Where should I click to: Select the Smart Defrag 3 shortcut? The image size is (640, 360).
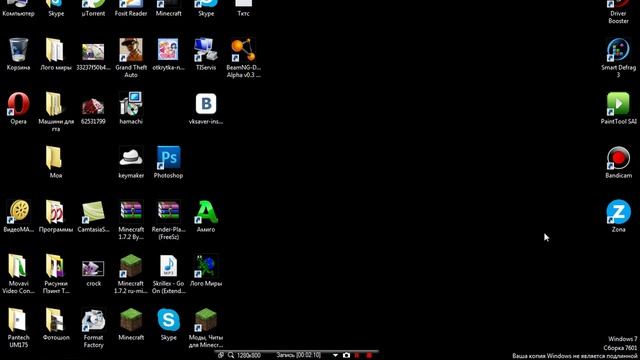pos(618,50)
